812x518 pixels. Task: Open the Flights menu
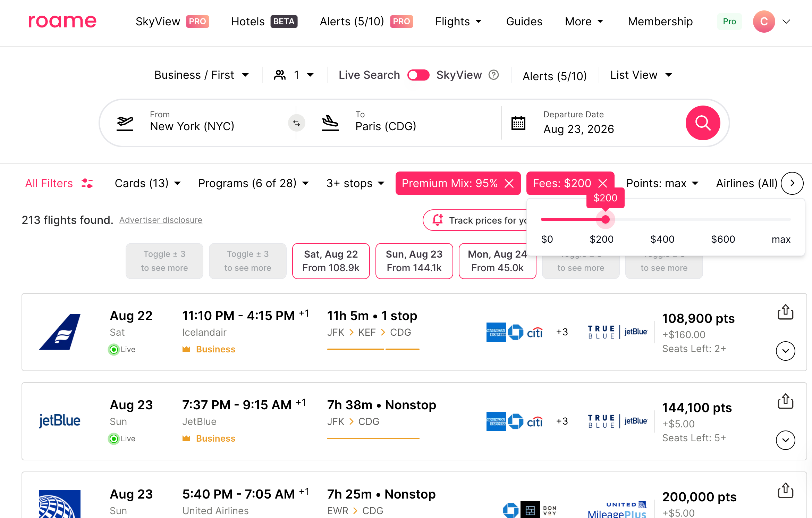click(458, 22)
